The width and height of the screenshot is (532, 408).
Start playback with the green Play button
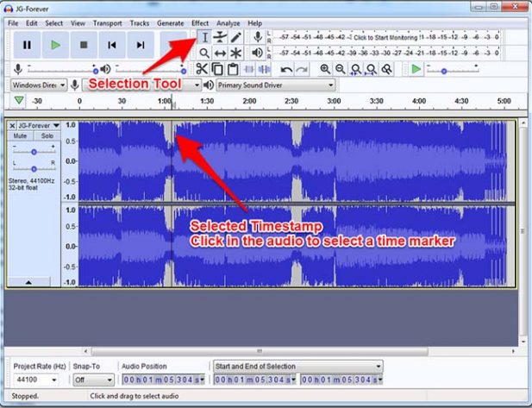pyautogui.click(x=55, y=45)
